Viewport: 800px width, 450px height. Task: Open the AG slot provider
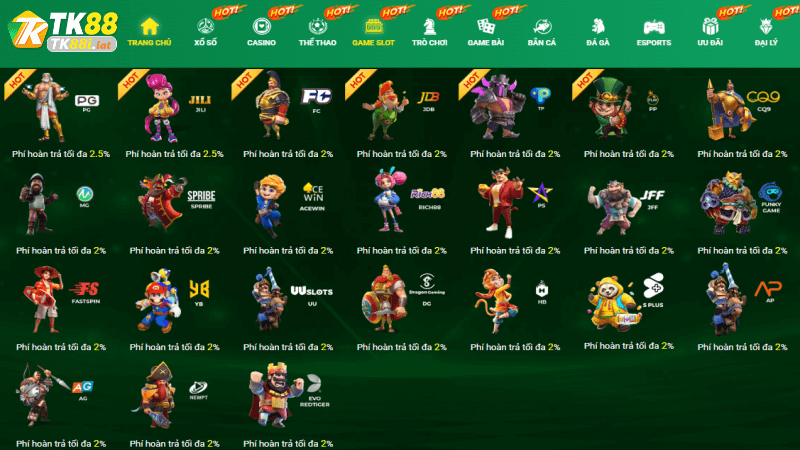[x=61, y=405]
